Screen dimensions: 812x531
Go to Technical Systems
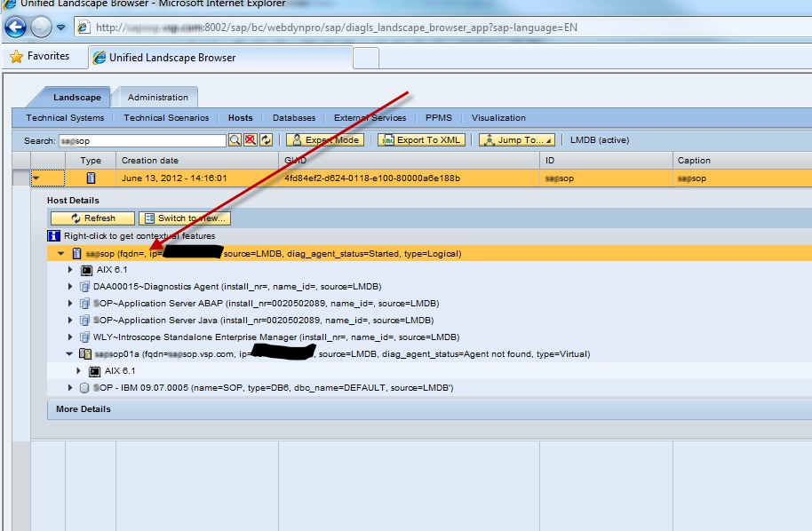(65, 118)
